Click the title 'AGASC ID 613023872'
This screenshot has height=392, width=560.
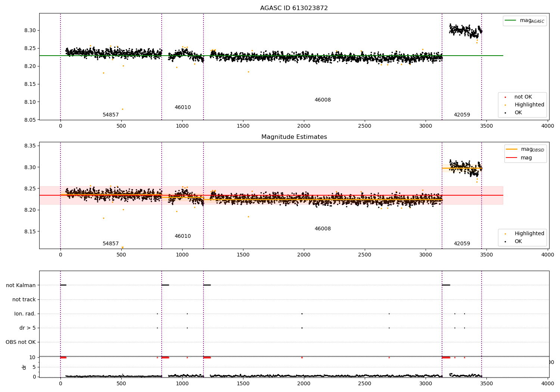pos(294,8)
